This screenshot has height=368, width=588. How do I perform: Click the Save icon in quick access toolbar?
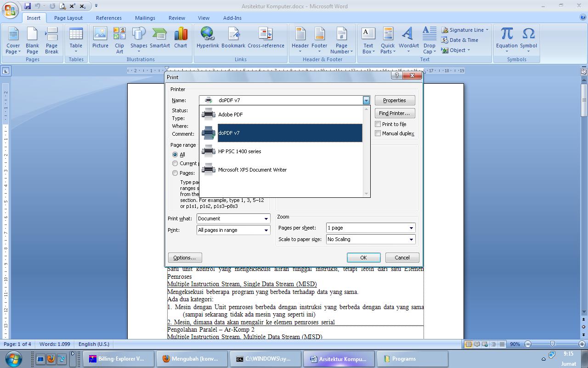pos(28,6)
